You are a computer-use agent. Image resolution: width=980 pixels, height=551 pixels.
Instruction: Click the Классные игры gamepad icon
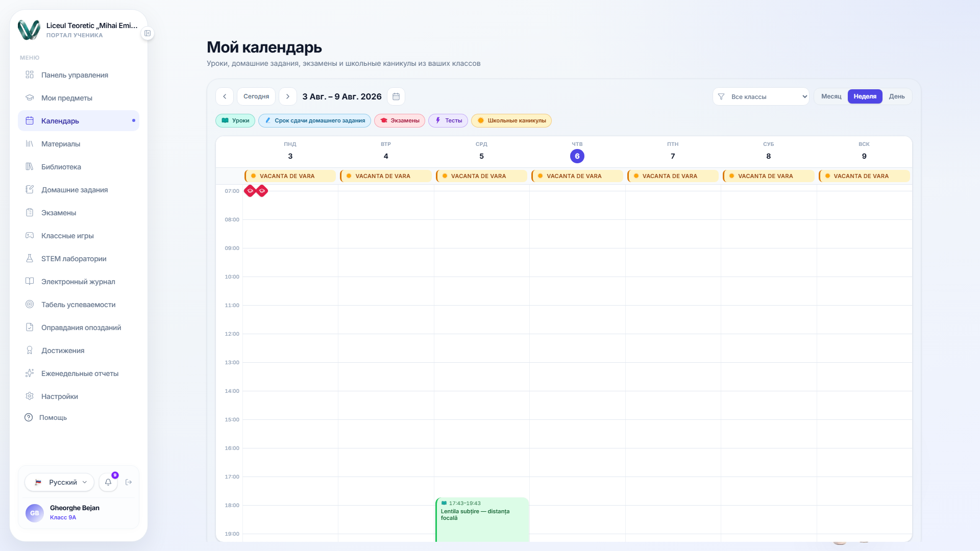30,236
